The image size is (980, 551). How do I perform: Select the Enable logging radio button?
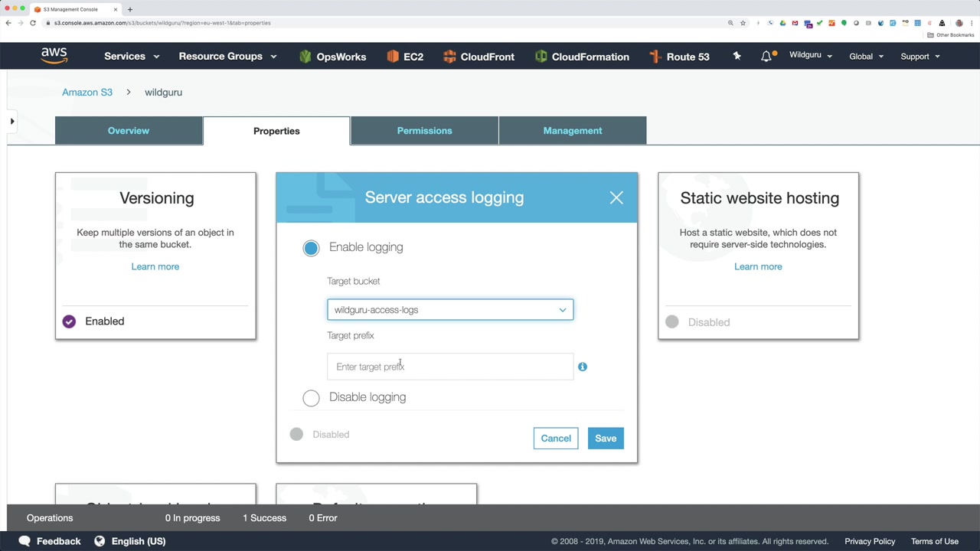point(311,248)
